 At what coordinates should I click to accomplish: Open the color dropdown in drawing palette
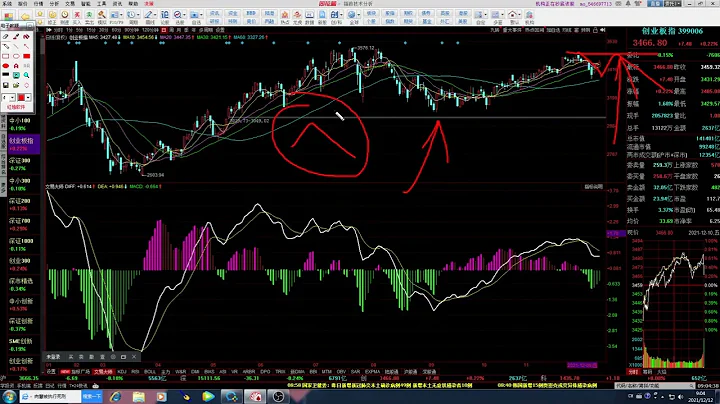pyautogui.click(x=28, y=97)
